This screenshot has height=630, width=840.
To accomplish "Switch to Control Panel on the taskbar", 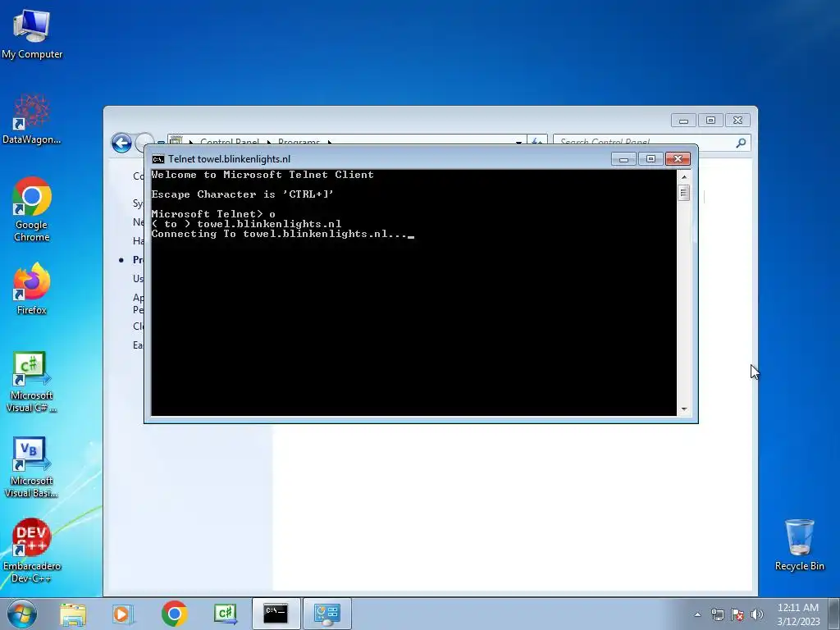I will pyautogui.click(x=327, y=614).
